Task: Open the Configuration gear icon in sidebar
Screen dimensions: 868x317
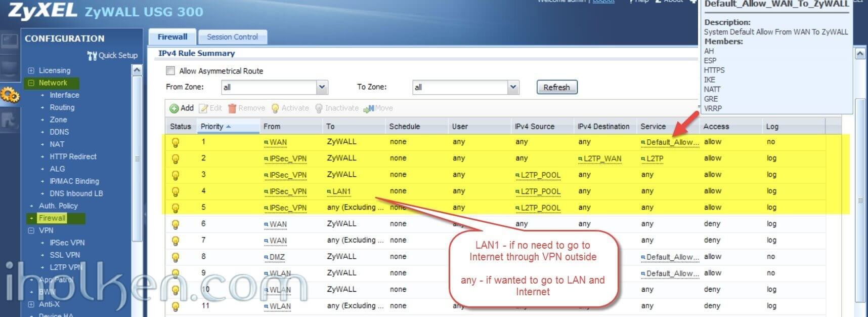Action: coord(10,94)
